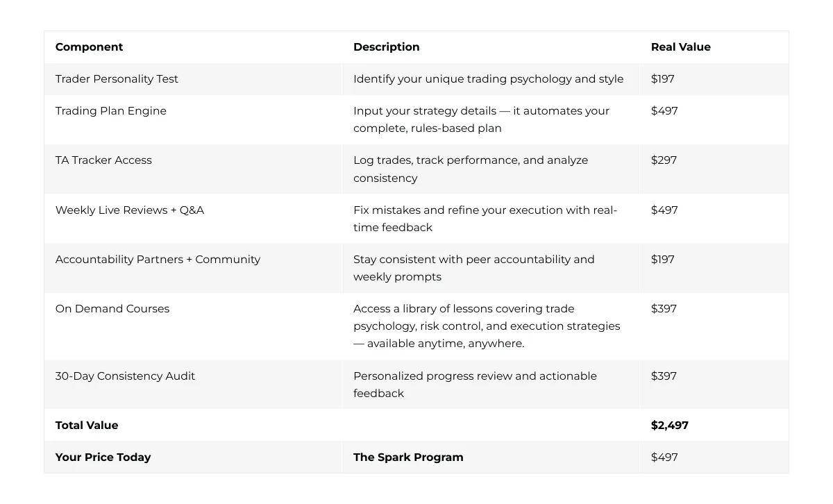
Task: Click the $297 TA Tracker value
Action: (664, 160)
